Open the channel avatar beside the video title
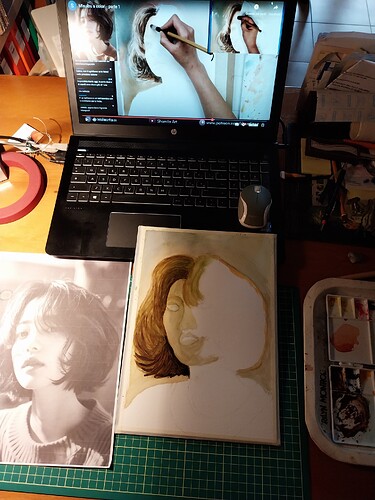Viewport: 375px width, 500px height. [x=71, y=5]
